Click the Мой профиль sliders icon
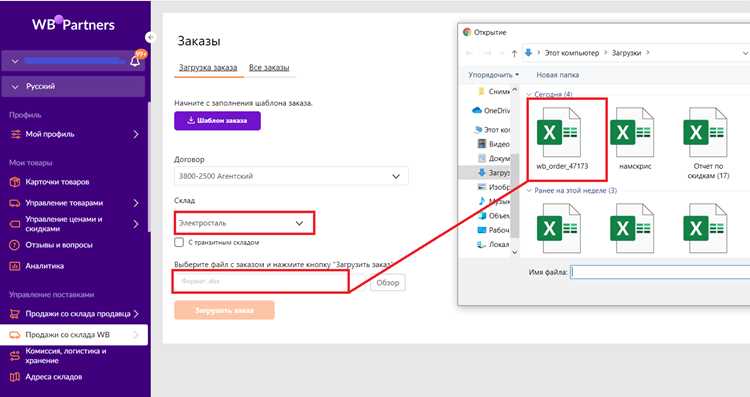The image size is (750, 397). click(x=15, y=134)
